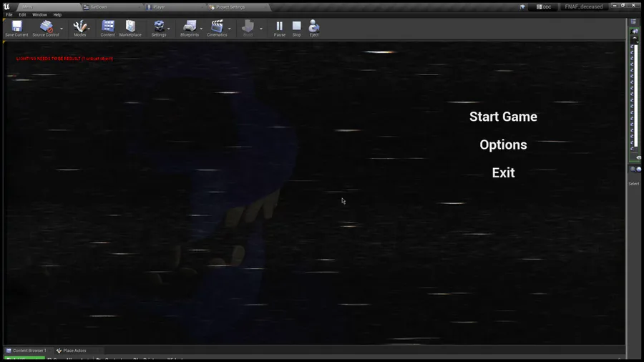
Task: Click the outliner vertical scrollbar
Action: 636,95
